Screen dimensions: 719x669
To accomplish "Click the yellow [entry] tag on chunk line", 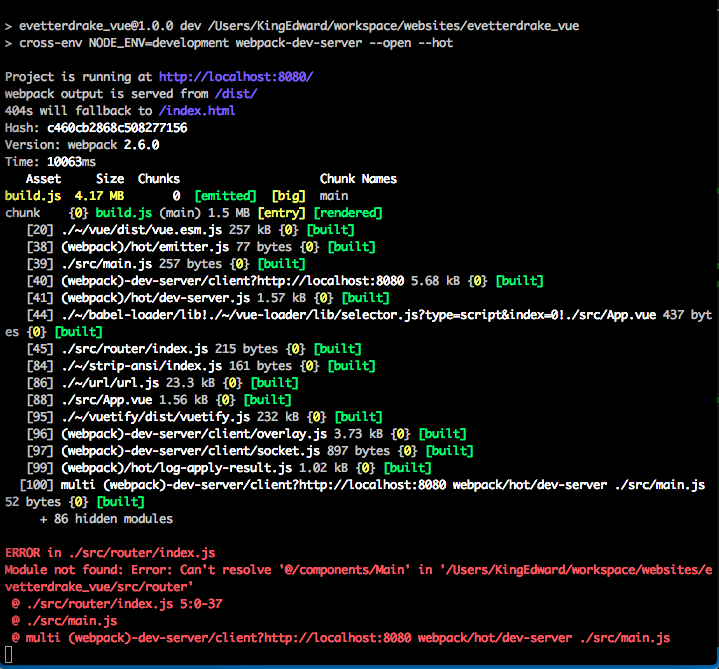I will click(282, 213).
